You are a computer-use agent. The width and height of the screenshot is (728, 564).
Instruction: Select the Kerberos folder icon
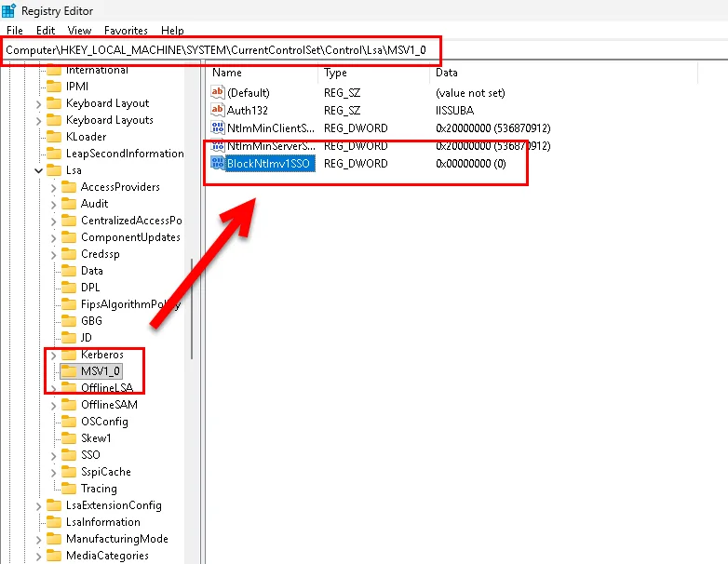(69, 355)
